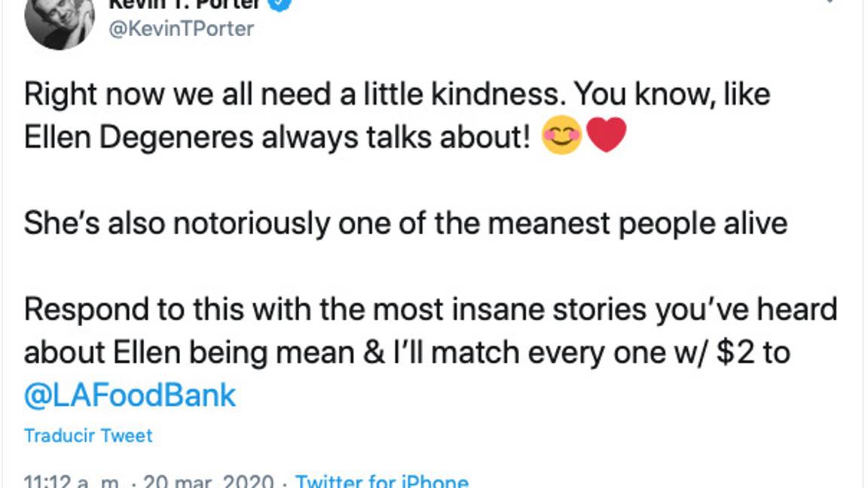Open the @KevinTPorter handle link
This screenshot has width=868, height=488.
click(182, 29)
